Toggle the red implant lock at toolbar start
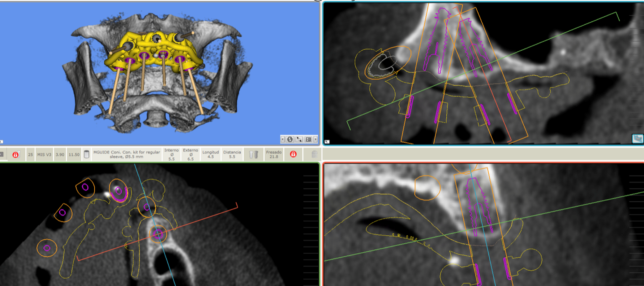Viewport: 644px width, 286px height. (x=15, y=154)
